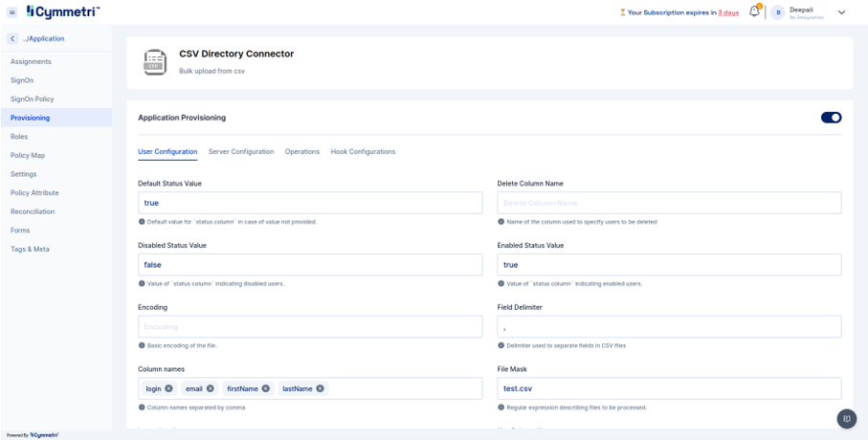Go back using the Application chevron
This screenshot has height=440, width=868.
12,39
